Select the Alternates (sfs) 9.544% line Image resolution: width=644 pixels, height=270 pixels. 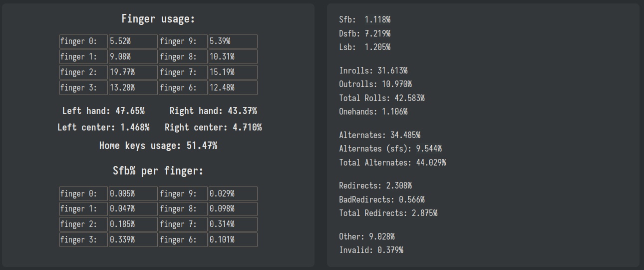pos(390,148)
